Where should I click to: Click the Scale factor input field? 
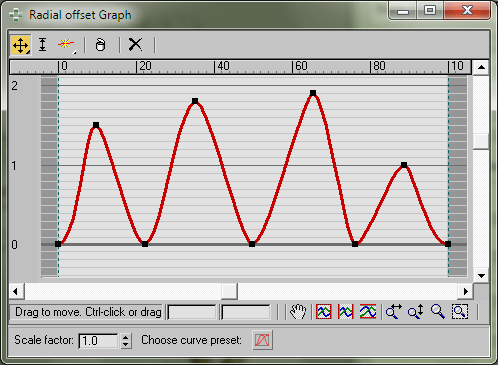point(98,341)
